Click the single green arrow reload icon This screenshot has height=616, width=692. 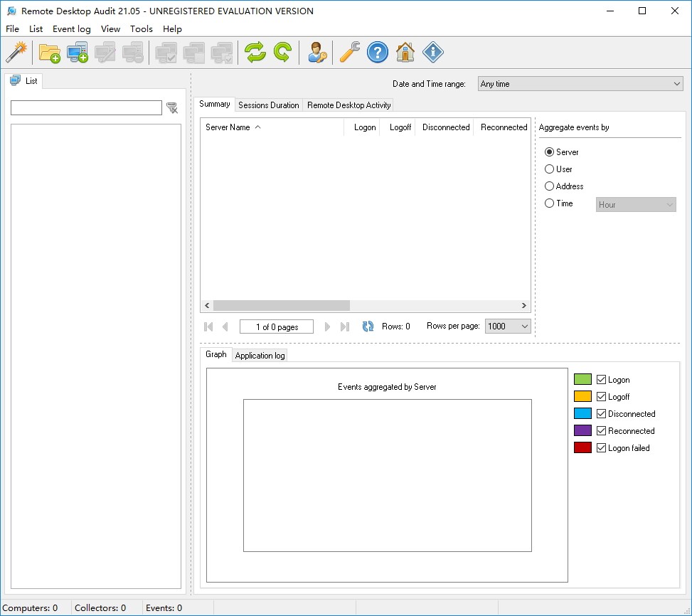tap(282, 53)
